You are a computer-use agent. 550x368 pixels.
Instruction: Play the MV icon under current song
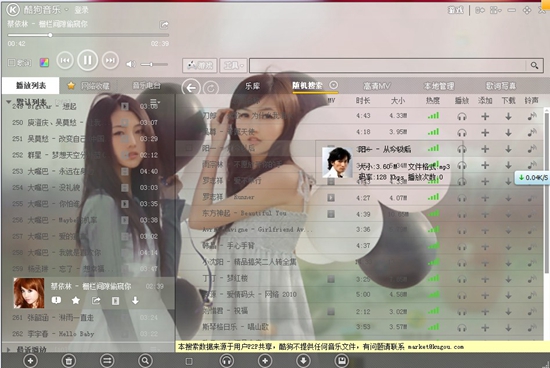115,301
